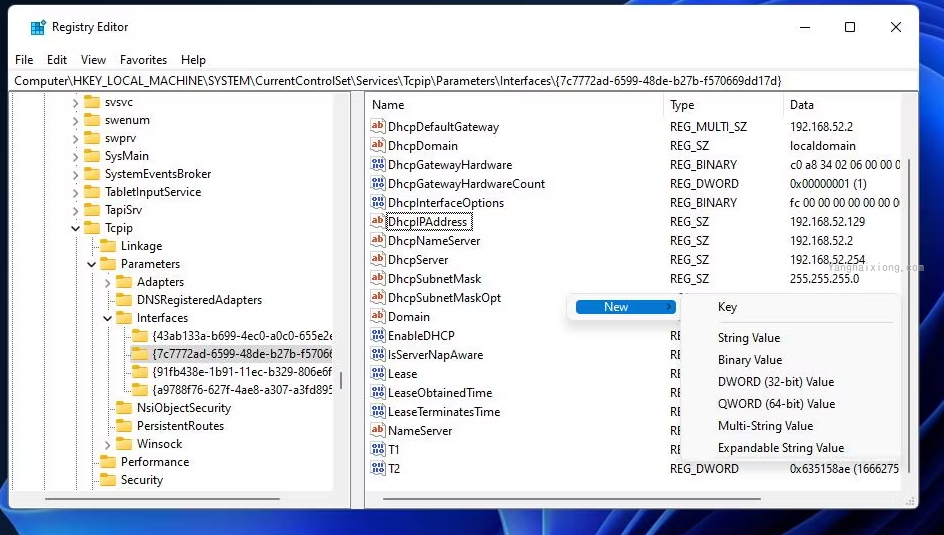This screenshot has height=535, width=944.
Task: Click the tree pane vertical scrollbar thumb
Action: 341,380
